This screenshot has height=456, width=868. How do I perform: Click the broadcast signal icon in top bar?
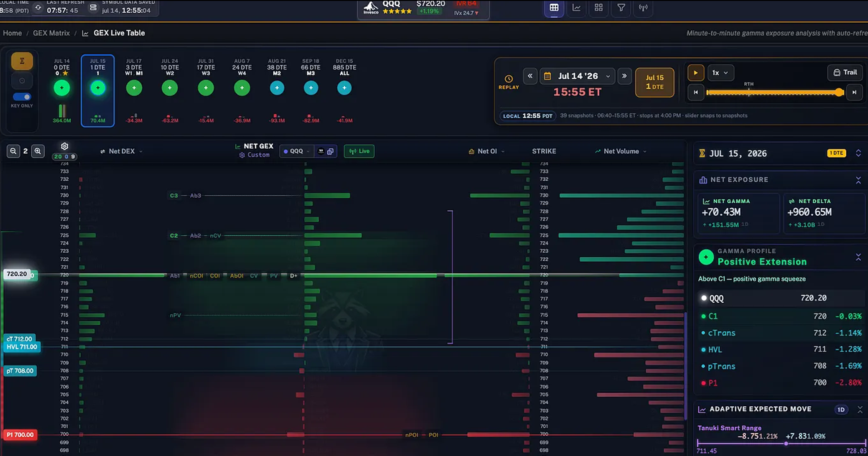pyautogui.click(x=643, y=8)
